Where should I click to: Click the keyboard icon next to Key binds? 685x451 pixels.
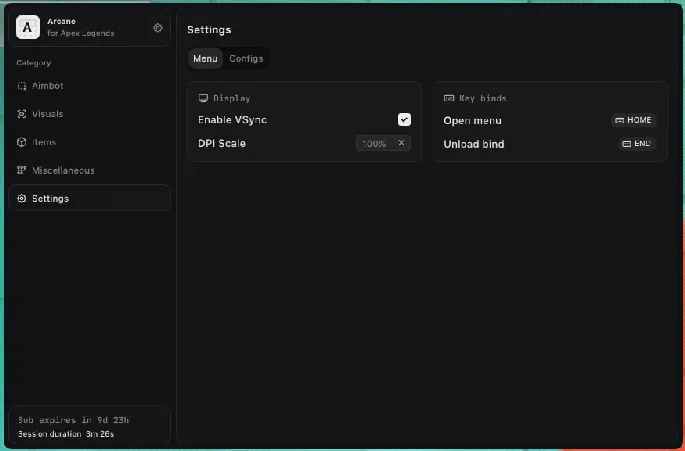point(449,98)
